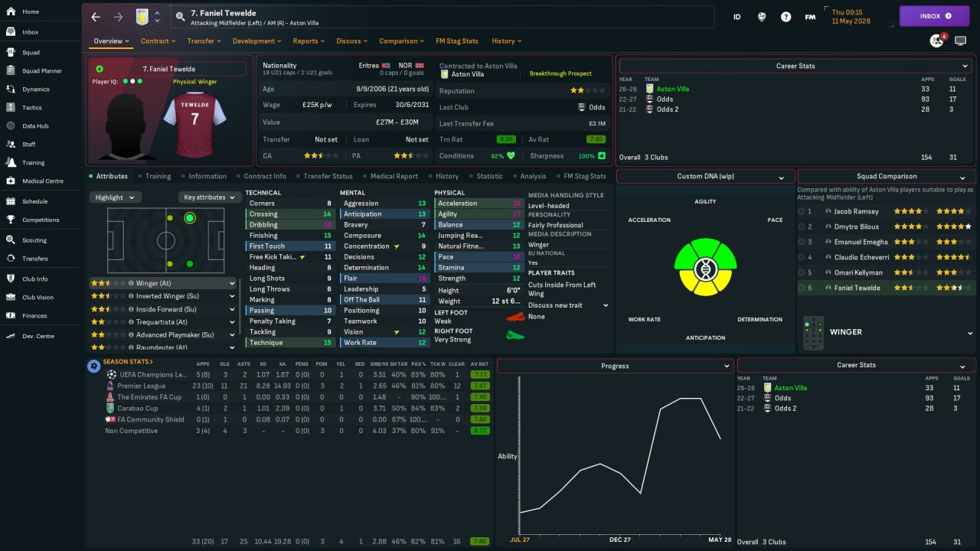Select Emanuel Emegha comparison radio
The height and width of the screenshot is (551, 980).
tap(802, 242)
